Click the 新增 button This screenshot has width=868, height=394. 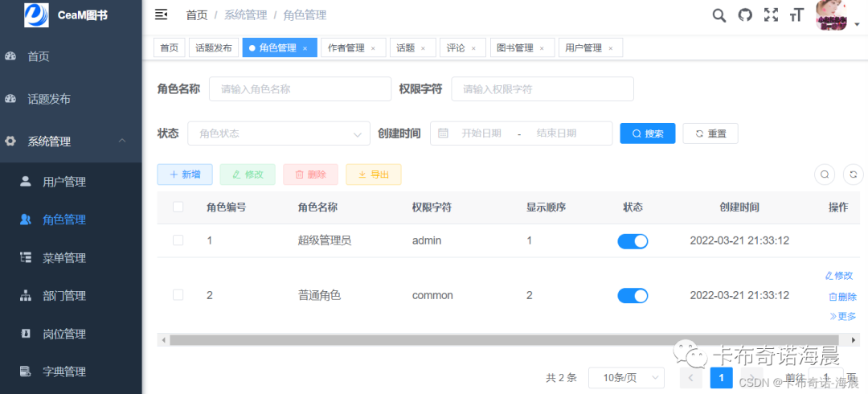(185, 174)
